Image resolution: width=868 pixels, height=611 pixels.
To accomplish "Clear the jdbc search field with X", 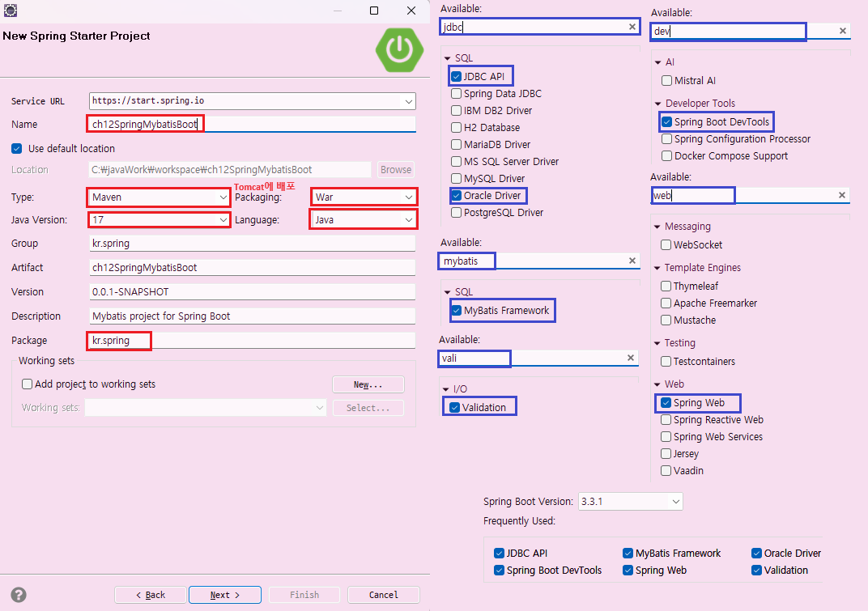I will tap(632, 27).
